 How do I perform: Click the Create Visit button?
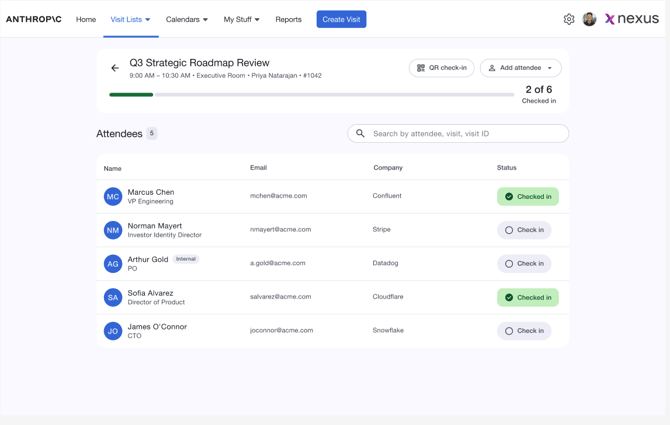click(341, 19)
